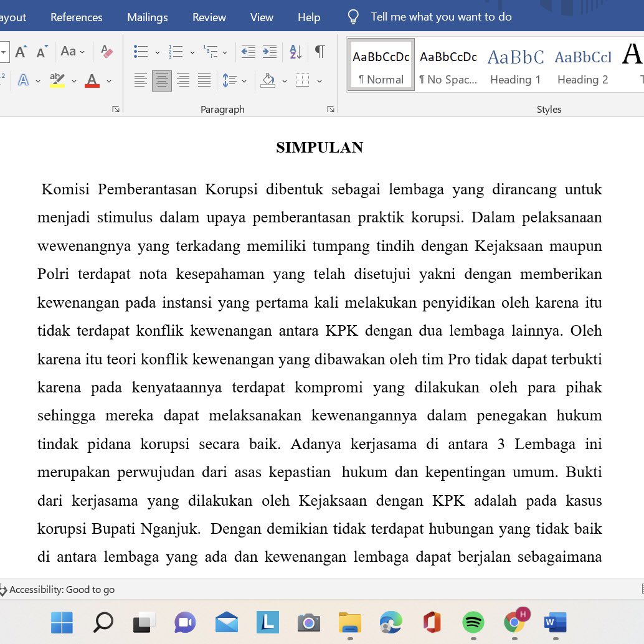
Task: Toggle show paragraph marks
Action: click(x=320, y=52)
